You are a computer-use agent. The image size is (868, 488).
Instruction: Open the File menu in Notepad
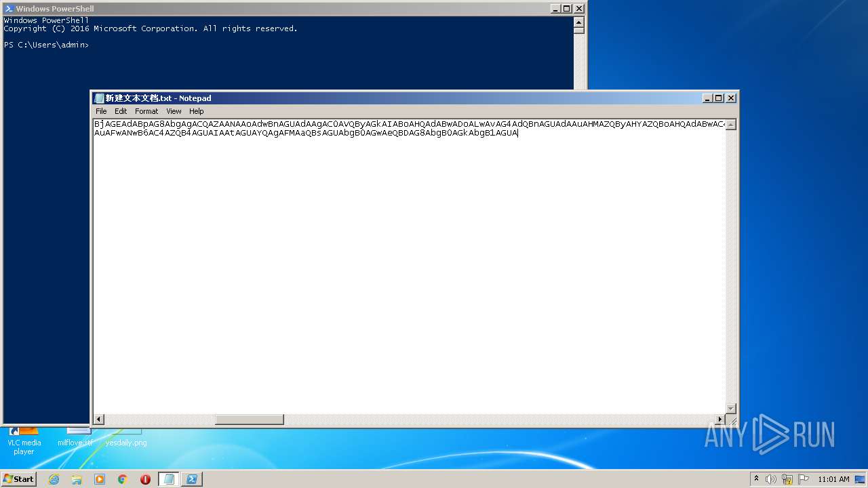pyautogui.click(x=101, y=111)
